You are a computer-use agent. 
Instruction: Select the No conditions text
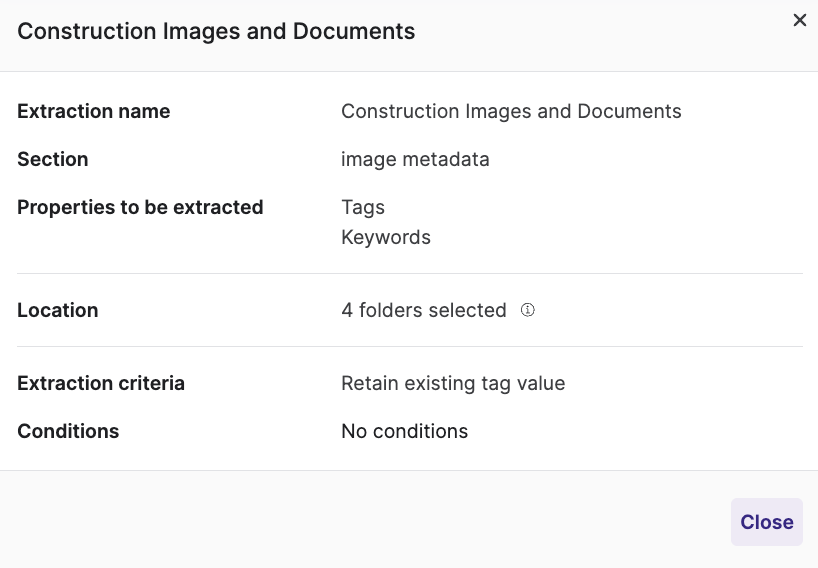(x=404, y=431)
